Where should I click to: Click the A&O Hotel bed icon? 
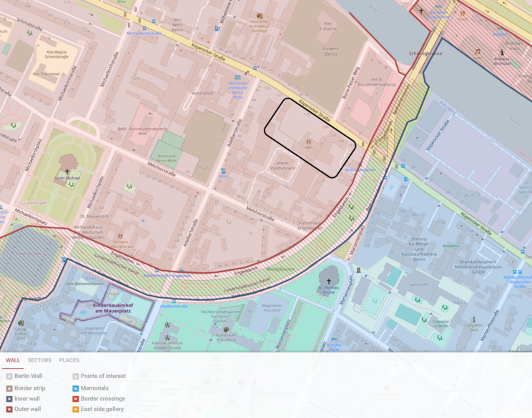click(237, 78)
